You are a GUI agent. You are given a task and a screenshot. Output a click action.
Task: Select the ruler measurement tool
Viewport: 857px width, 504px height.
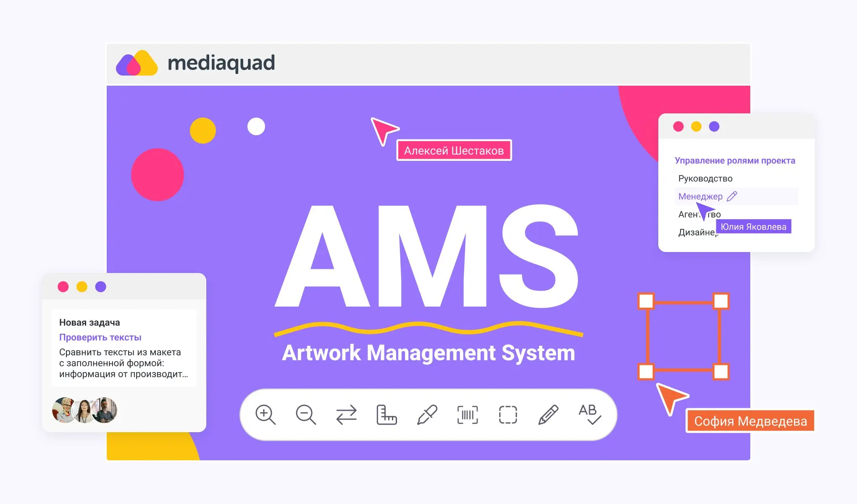coord(386,415)
